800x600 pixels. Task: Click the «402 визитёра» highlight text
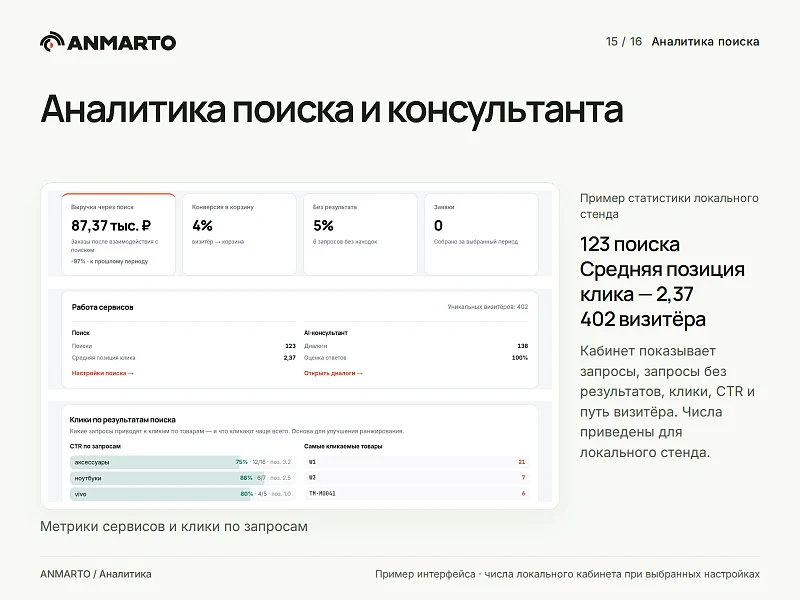pyautogui.click(x=643, y=319)
